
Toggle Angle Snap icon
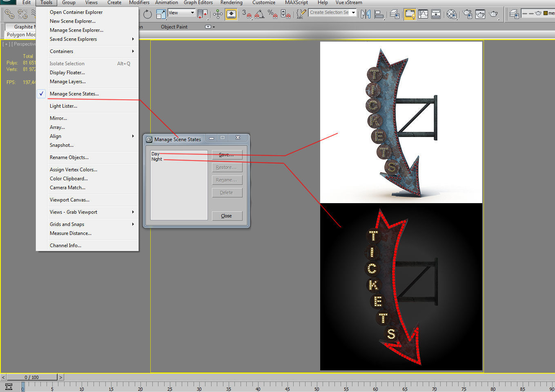tap(259, 14)
